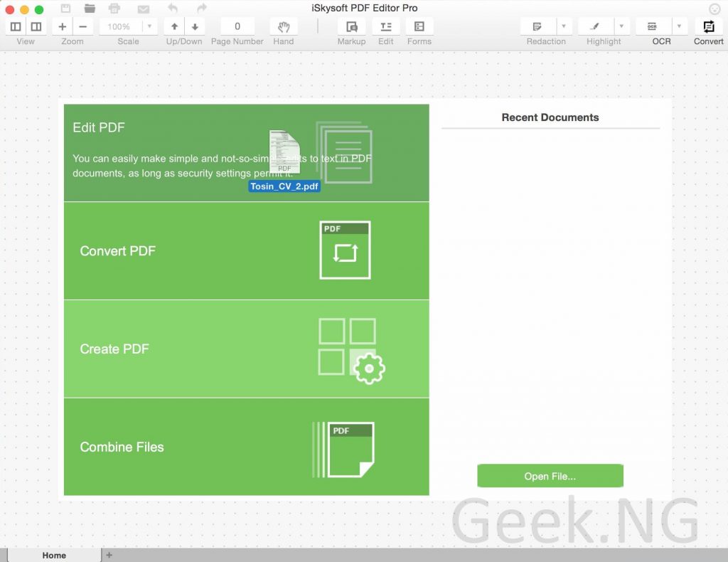728x562 pixels.
Task: Click the dragged Tosin_CV_2.pdf file label
Action: (x=284, y=186)
